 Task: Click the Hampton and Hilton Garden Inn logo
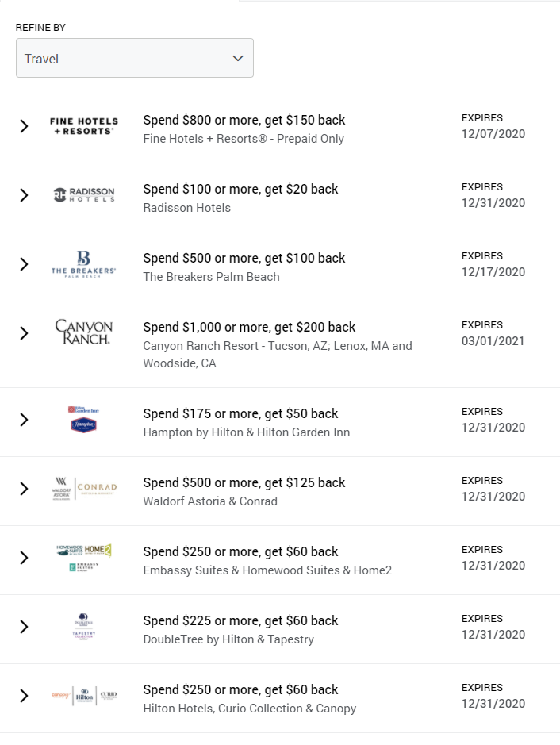click(83, 419)
